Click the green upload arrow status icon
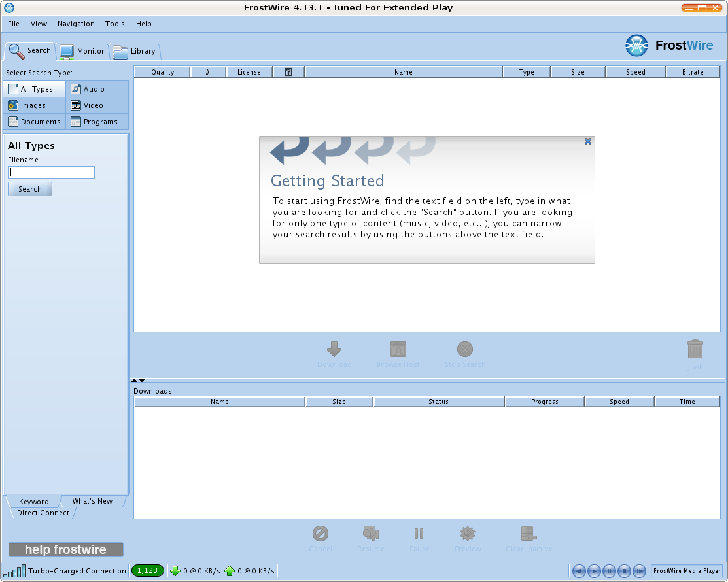 pyautogui.click(x=230, y=571)
